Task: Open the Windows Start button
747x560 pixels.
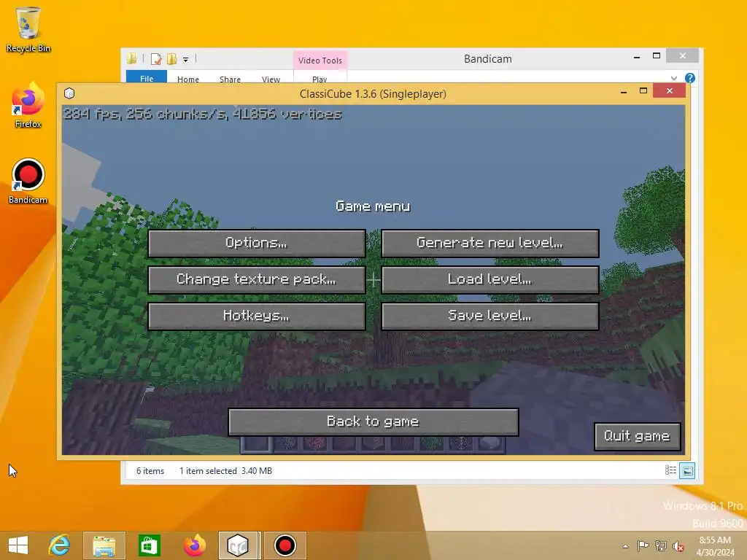Action: point(18,545)
